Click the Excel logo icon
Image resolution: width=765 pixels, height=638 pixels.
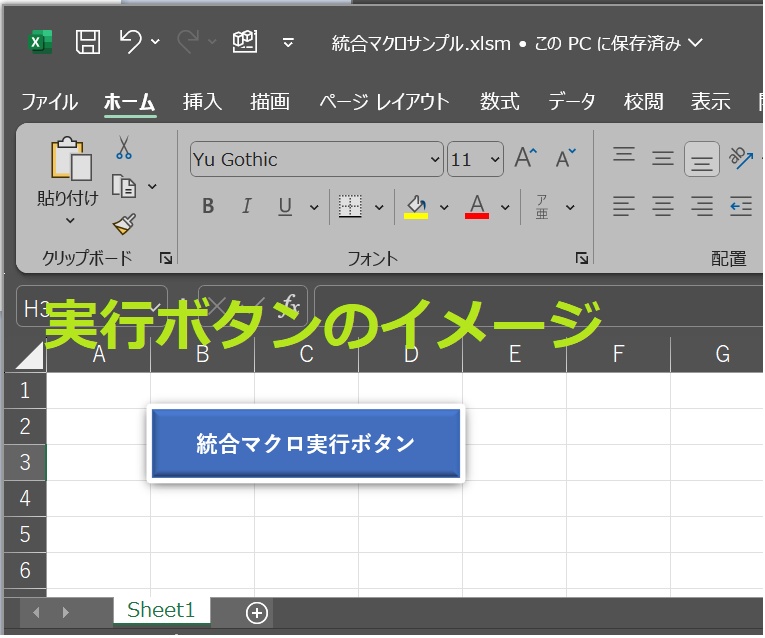[40, 42]
